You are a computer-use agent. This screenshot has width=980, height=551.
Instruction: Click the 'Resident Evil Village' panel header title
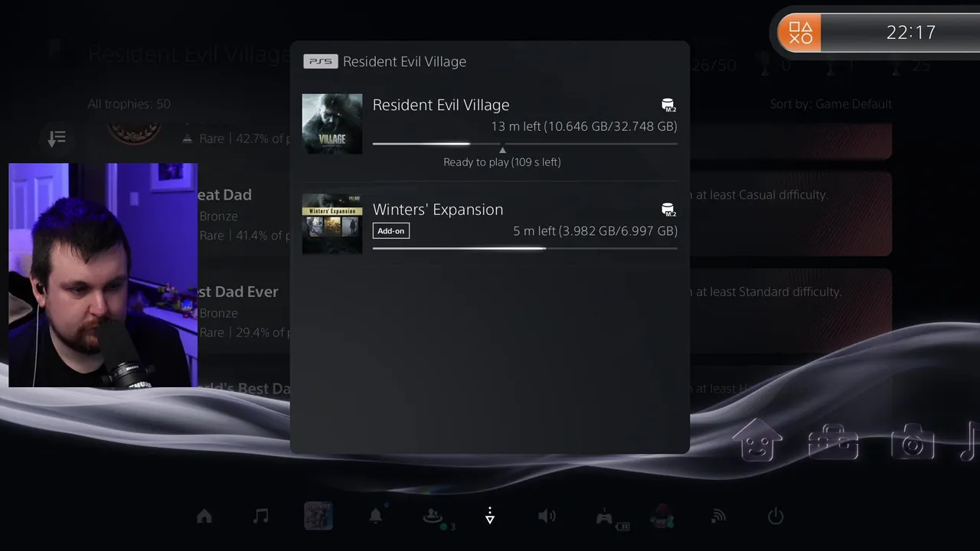click(x=404, y=61)
